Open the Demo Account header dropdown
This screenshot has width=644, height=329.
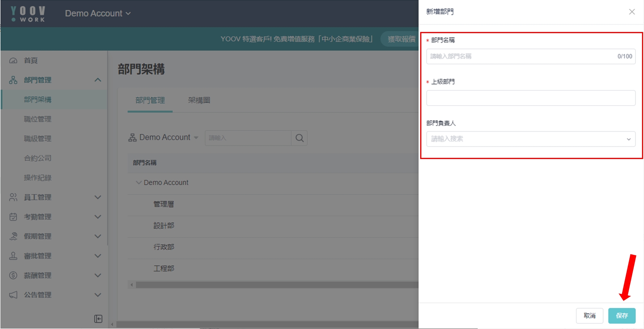(98, 13)
